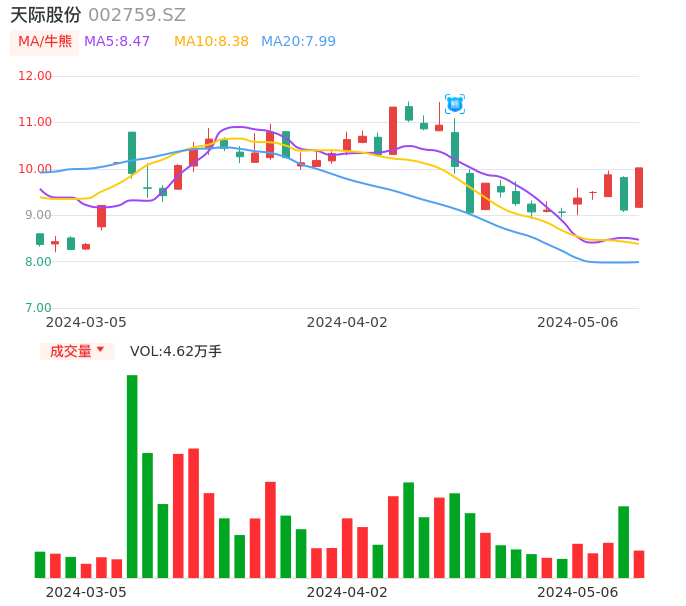The height and width of the screenshot is (606, 686).
Task: Click the tallest green volume bar
Action: [x=132, y=476]
